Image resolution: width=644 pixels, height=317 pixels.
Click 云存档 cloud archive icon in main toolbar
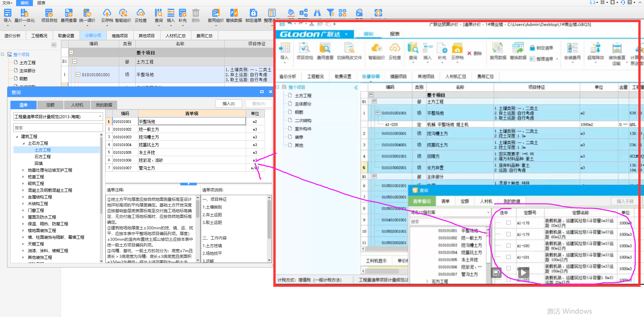pos(107,13)
